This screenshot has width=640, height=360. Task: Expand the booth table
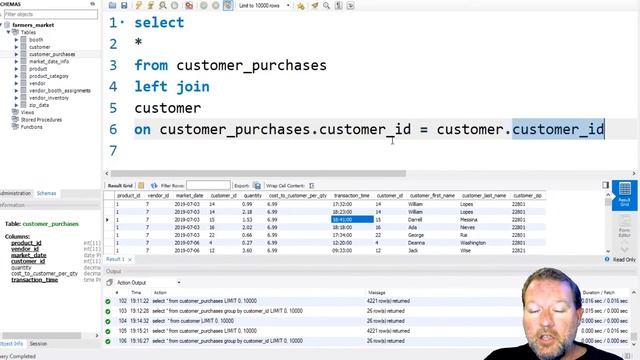[x=16, y=40]
